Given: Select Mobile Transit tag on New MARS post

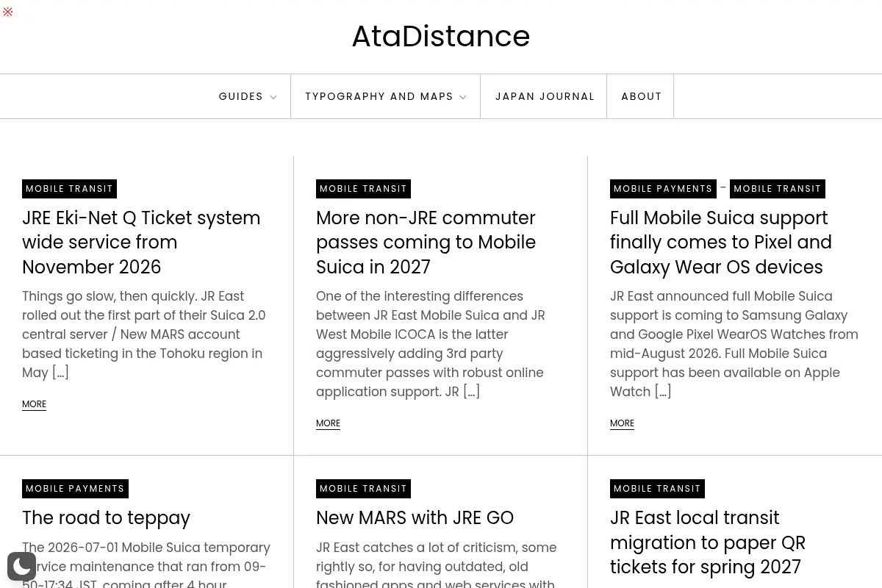Looking at the screenshot, I should tap(363, 489).
